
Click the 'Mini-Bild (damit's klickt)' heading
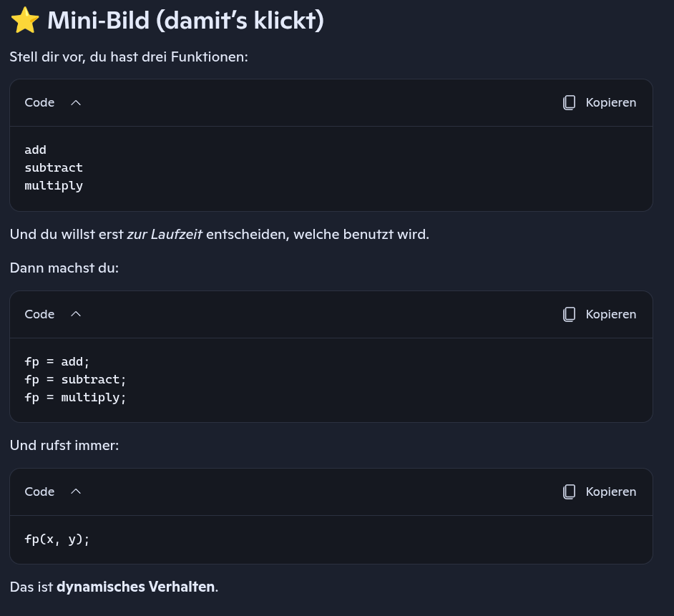(x=185, y=20)
